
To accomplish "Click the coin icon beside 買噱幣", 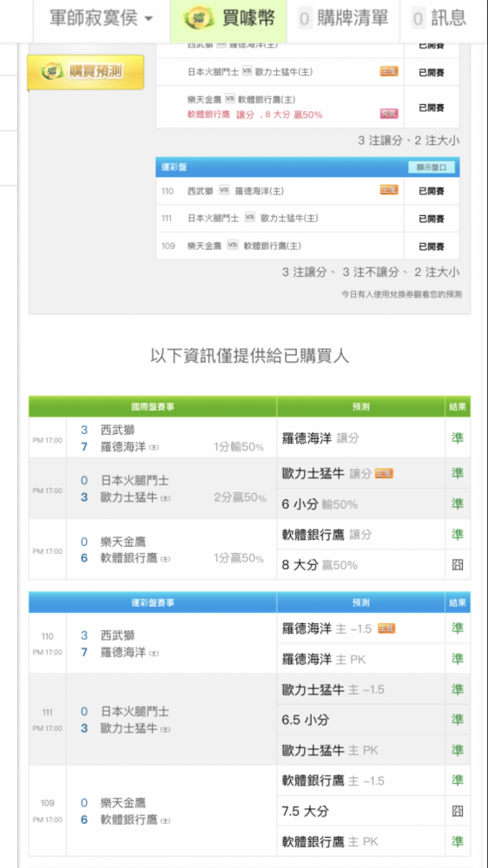I will point(200,19).
